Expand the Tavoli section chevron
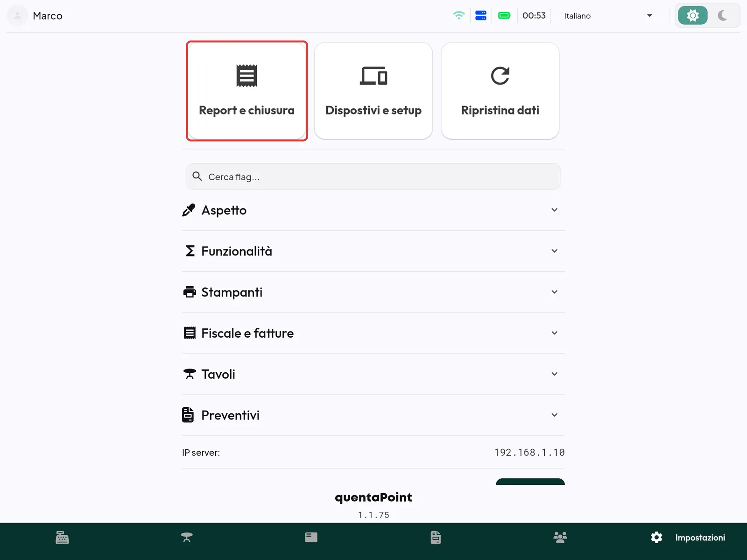Viewport: 747px width, 560px height. (x=554, y=374)
